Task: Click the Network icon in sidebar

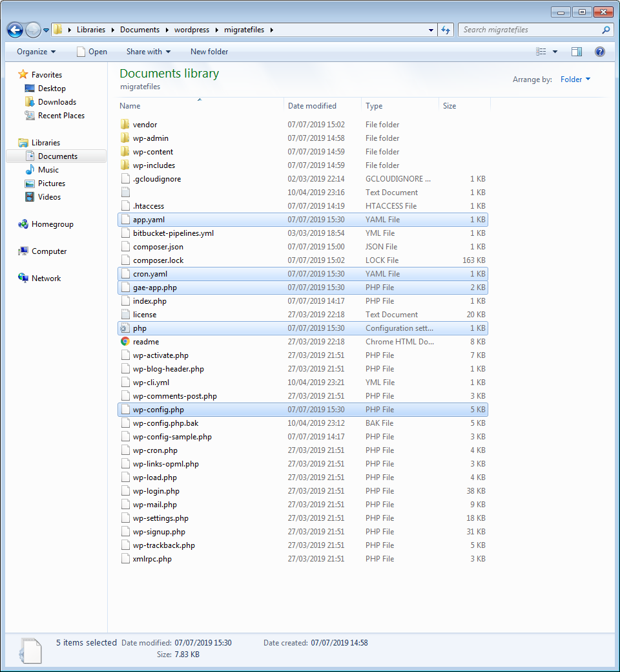Action: 23,278
